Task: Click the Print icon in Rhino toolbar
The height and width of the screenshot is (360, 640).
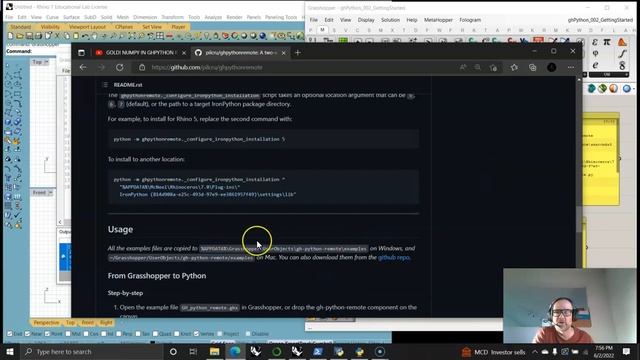Action: (38, 36)
